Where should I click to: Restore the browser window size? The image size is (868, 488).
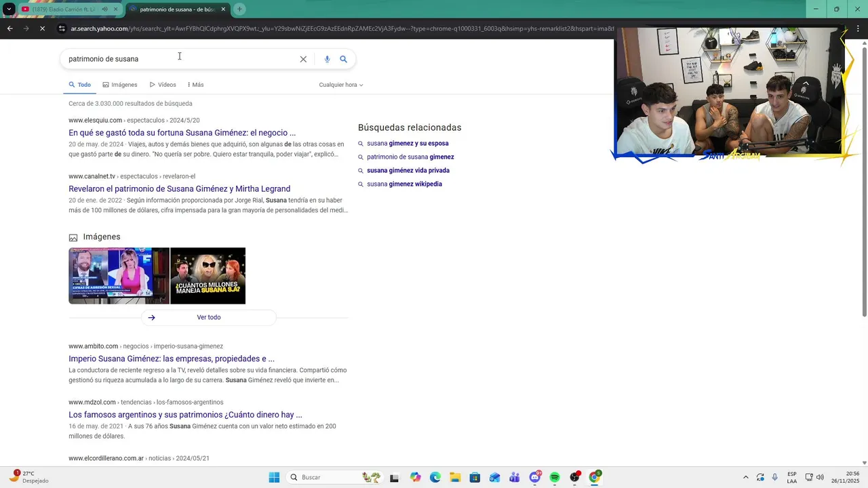(836, 9)
